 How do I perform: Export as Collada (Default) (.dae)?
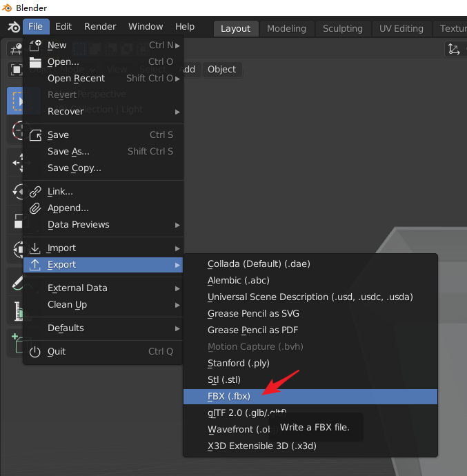tap(310, 264)
